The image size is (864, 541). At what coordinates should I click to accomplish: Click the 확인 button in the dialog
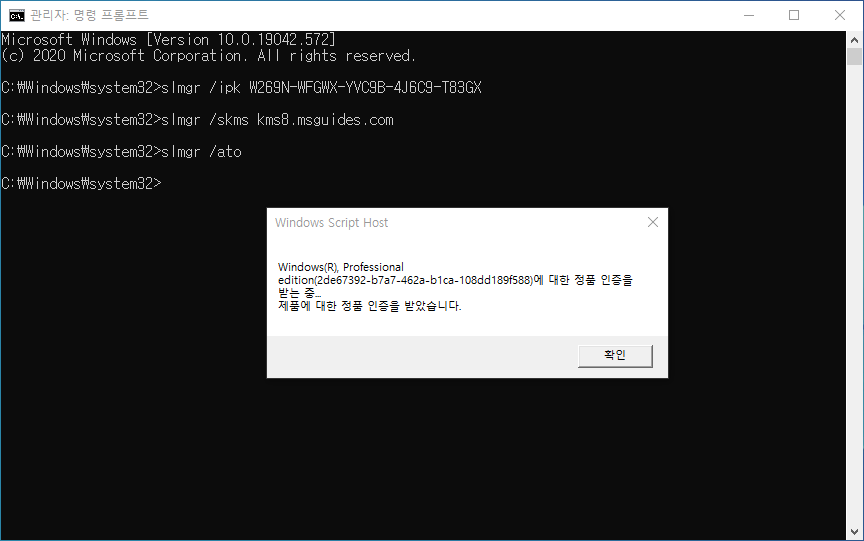coord(615,356)
